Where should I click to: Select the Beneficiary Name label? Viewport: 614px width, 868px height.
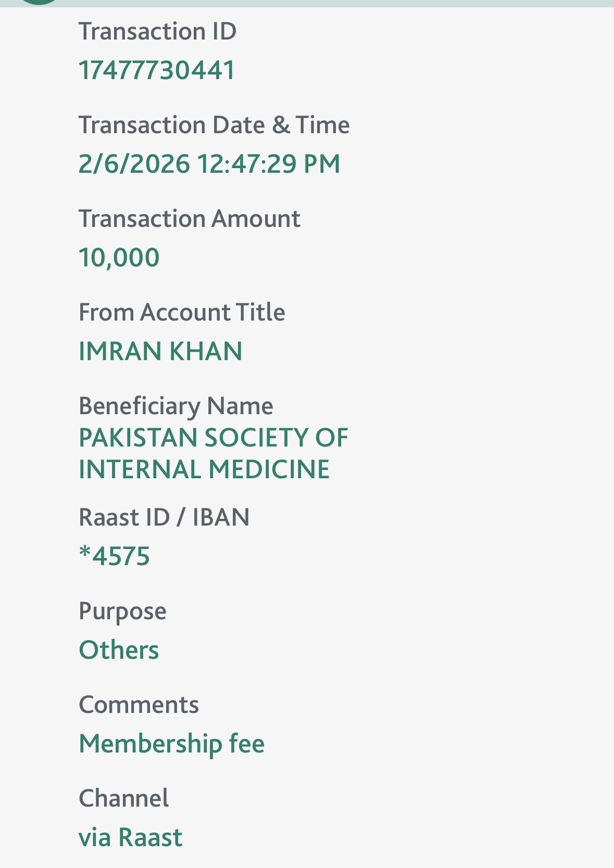click(x=176, y=406)
